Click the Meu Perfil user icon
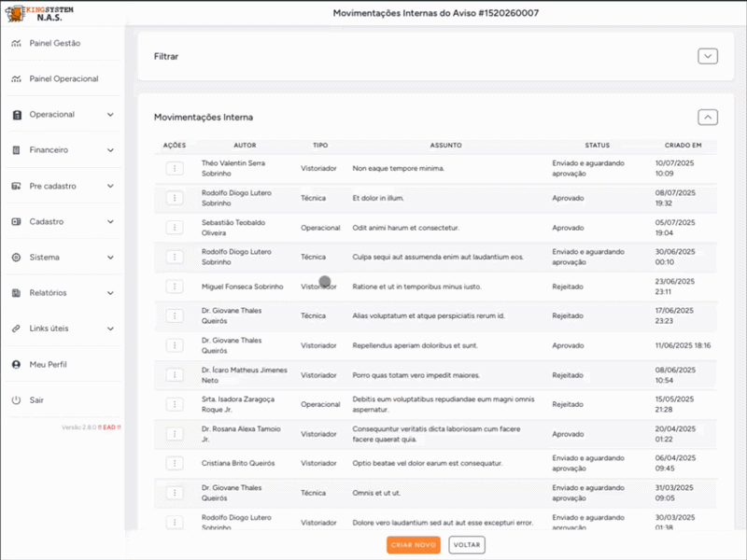The width and height of the screenshot is (747, 560). pos(16,364)
